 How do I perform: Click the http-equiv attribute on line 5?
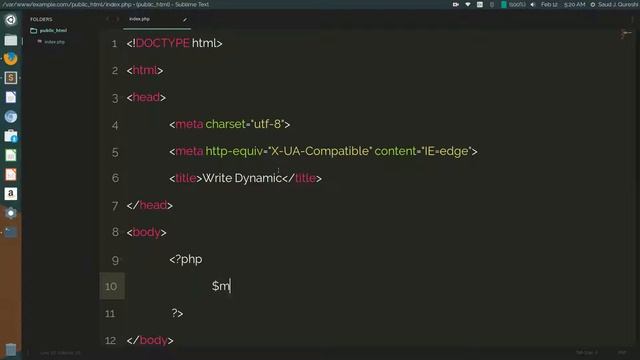(234, 151)
